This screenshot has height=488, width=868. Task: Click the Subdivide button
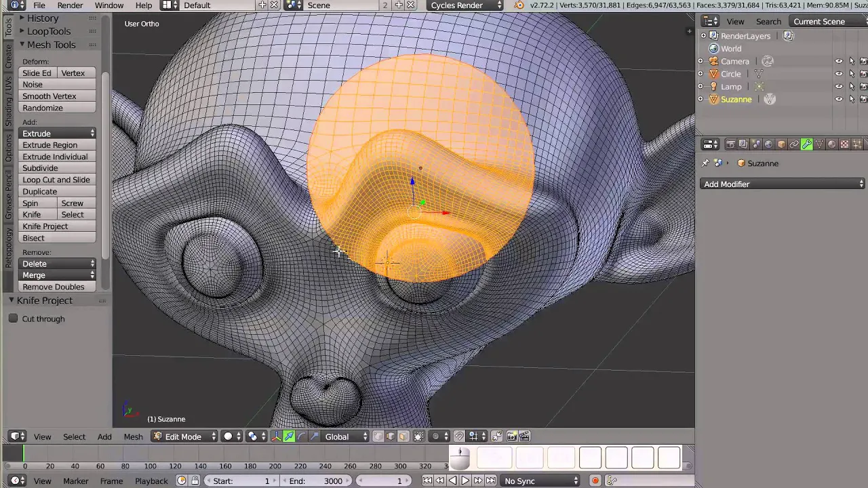58,168
